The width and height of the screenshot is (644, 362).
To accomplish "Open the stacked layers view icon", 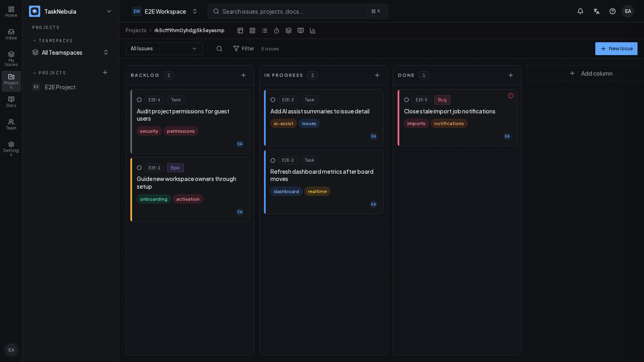I will pos(289,31).
